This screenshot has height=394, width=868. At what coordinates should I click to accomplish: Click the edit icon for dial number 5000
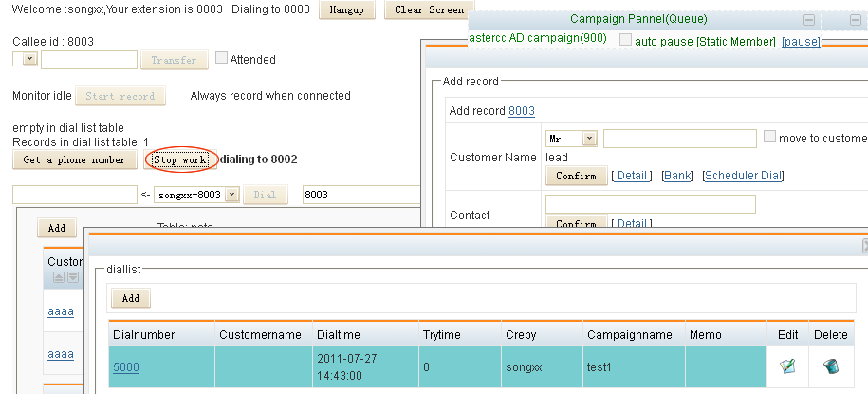pyautogui.click(x=786, y=366)
